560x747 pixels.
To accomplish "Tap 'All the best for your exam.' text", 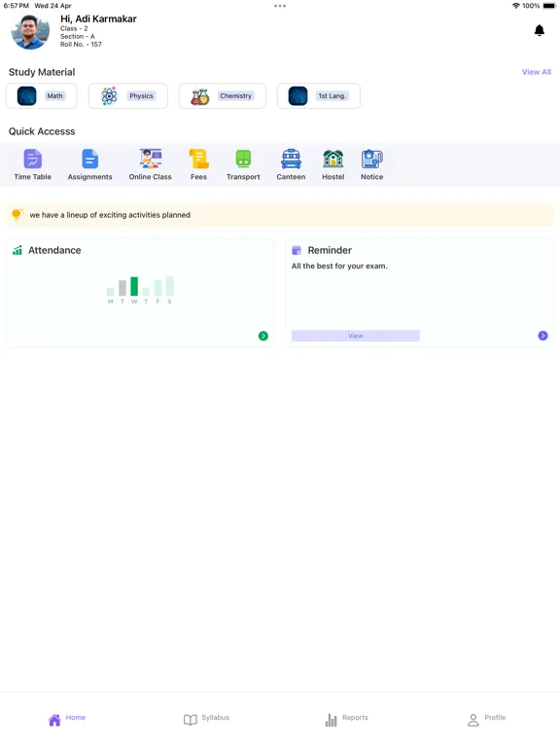I will [339, 266].
